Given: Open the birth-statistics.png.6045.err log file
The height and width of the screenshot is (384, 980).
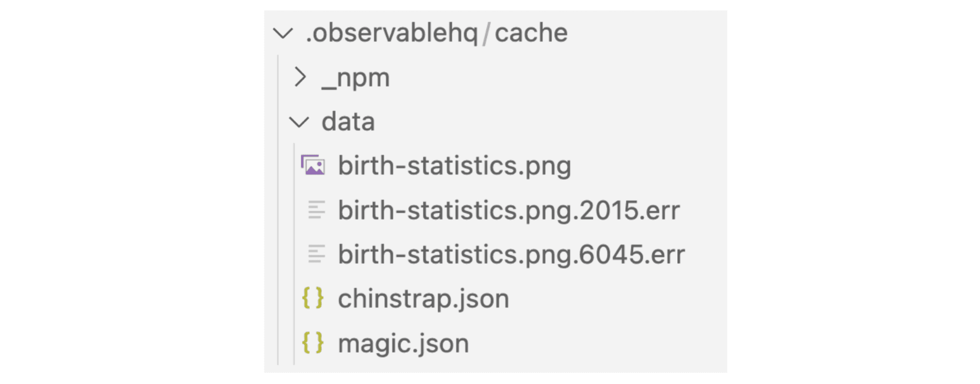Looking at the screenshot, I should click(x=511, y=254).
